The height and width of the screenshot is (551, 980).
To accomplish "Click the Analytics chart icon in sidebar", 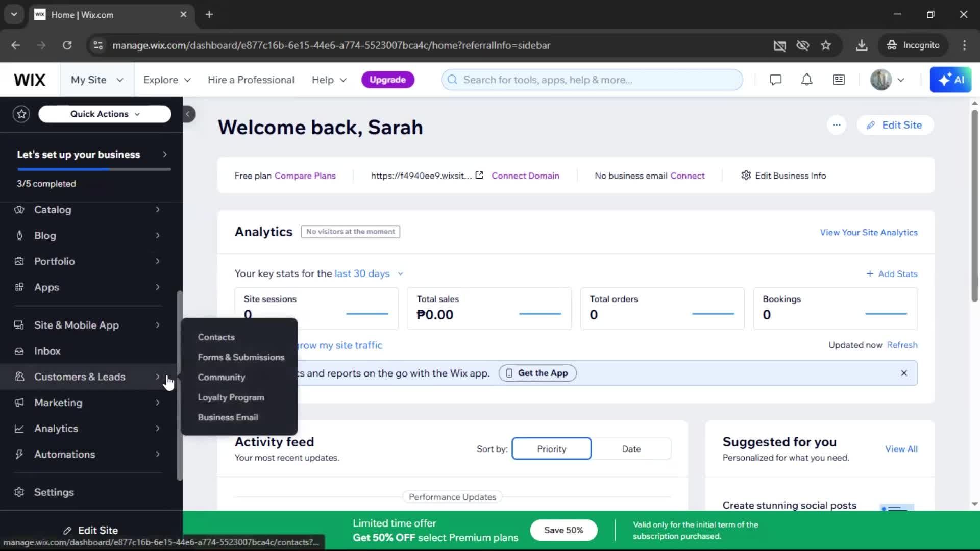I will (19, 429).
